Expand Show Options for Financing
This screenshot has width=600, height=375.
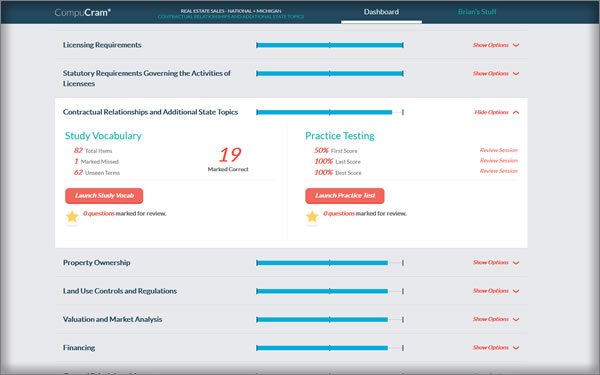[x=496, y=347]
